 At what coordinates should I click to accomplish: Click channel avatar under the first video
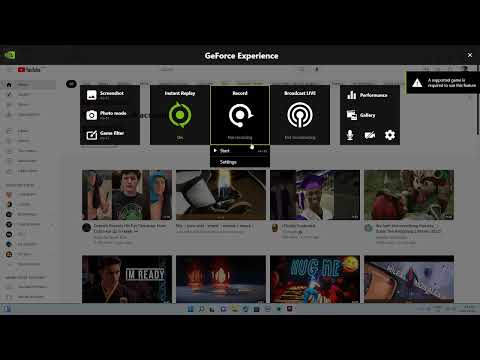point(87,228)
